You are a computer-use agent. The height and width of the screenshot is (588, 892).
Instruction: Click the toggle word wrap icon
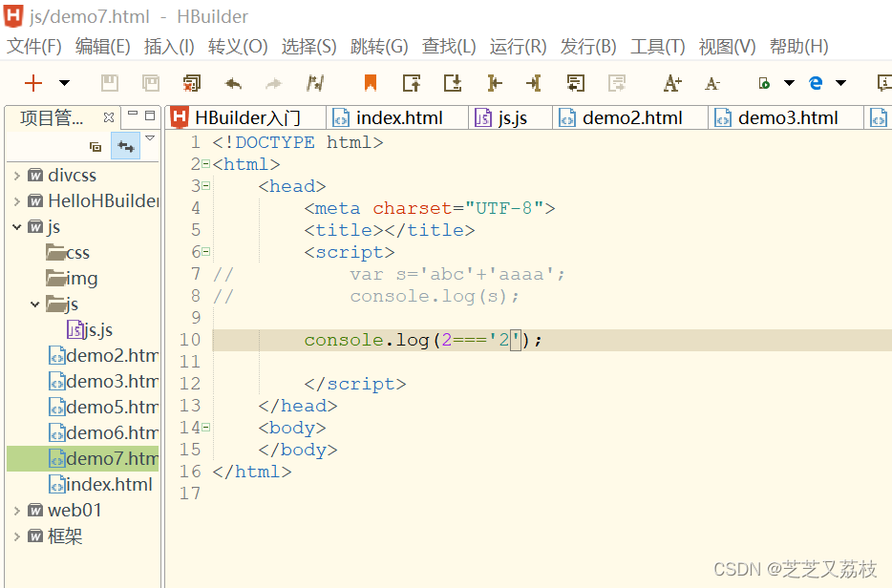coord(576,83)
